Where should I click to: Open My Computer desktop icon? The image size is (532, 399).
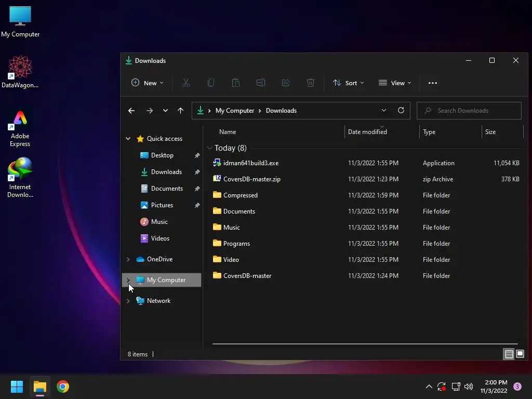pyautogui.click(x=20, y=21)
